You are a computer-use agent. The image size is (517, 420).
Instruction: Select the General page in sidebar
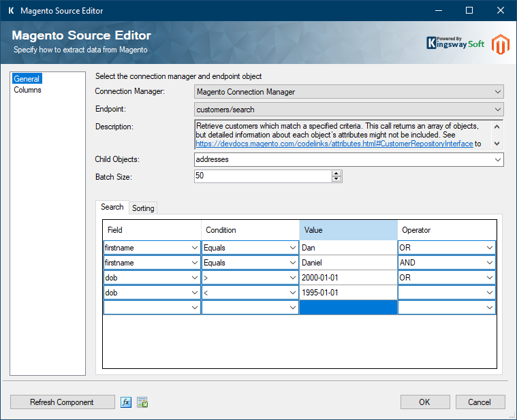[27, 79]
